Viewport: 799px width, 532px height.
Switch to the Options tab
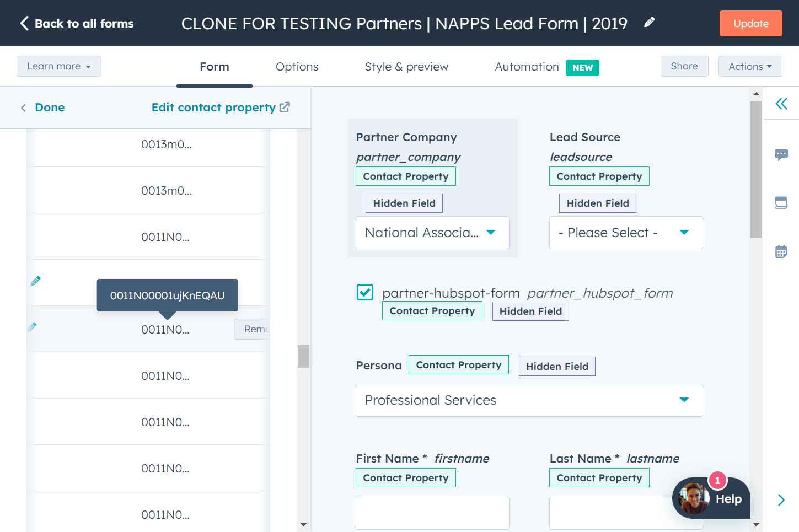(x=297, y=67)
